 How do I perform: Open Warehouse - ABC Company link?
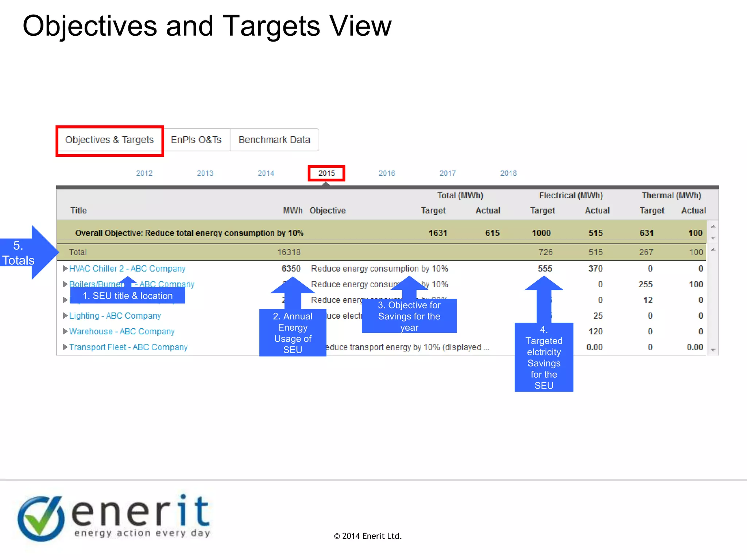(122, 331)
